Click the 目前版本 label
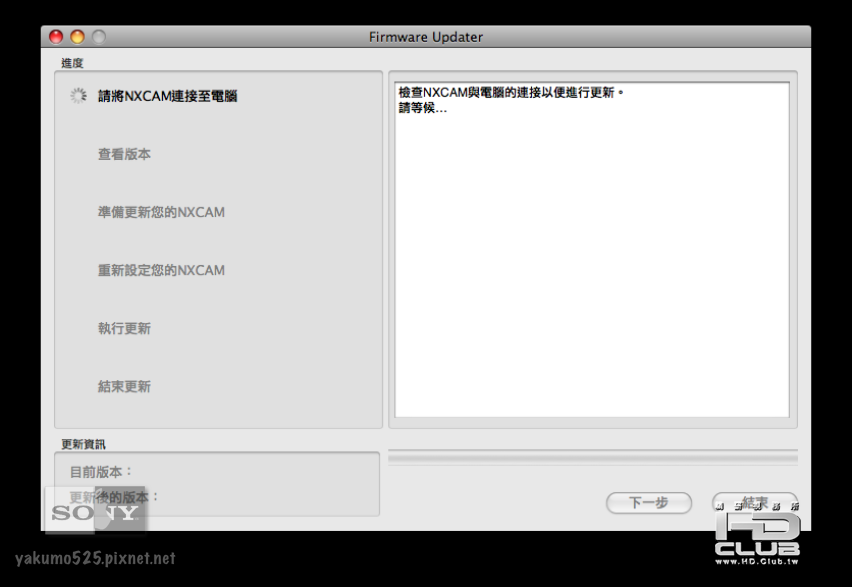Image resolution: width=852 pixels, height=587 pixels. [x=101, y=472]
